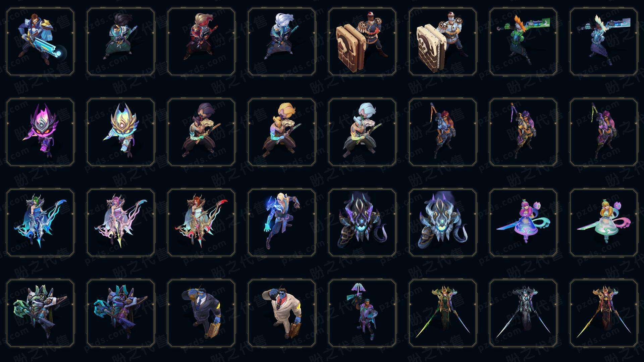The width and height of the screenshot is (644, 362).
Task: Choose the blue green-haired archer skin
Action: tap(40, 223)
